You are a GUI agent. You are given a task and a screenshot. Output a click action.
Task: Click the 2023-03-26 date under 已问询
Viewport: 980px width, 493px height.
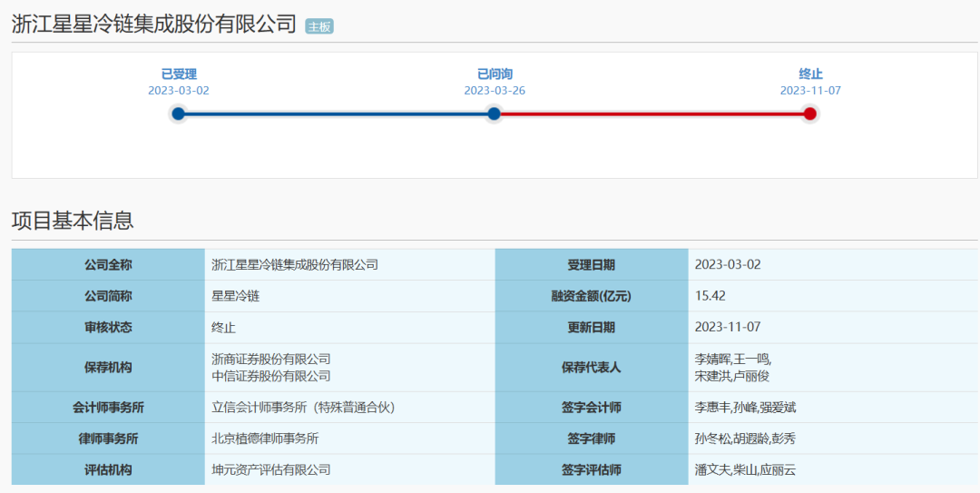[495, 91]
